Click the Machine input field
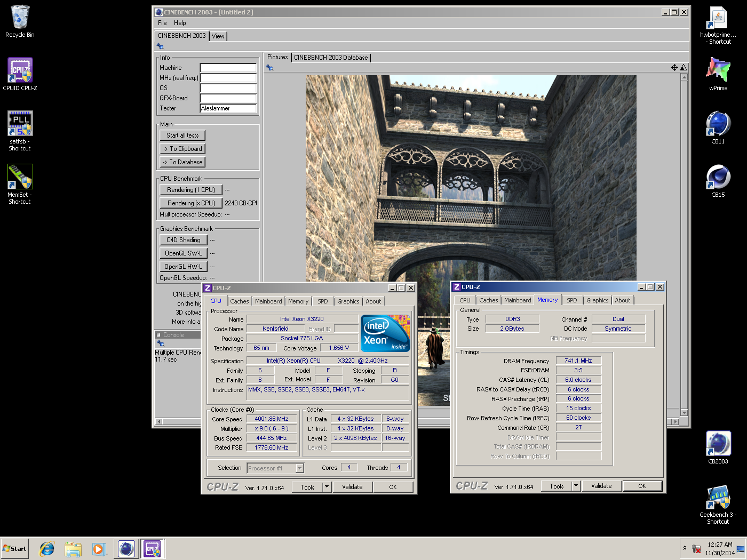This screenshot has height=560, width=747. coord(228,68)
